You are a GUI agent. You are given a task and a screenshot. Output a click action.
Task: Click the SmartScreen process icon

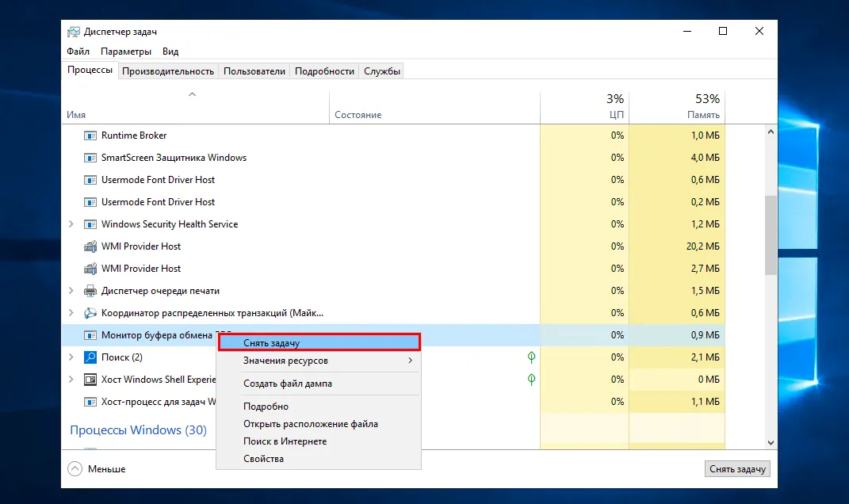[x=90, y=158]
